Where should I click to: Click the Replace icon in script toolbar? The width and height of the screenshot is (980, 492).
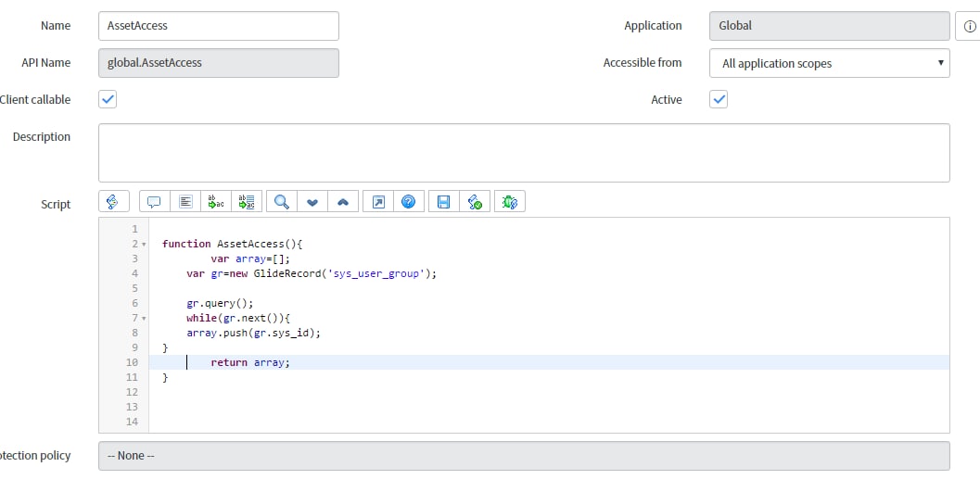216,202
